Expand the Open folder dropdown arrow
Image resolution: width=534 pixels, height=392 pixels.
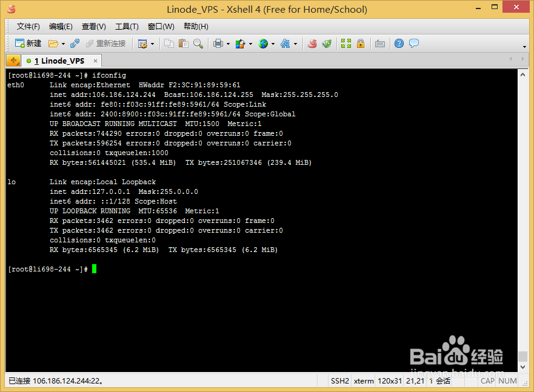(64, 44)
